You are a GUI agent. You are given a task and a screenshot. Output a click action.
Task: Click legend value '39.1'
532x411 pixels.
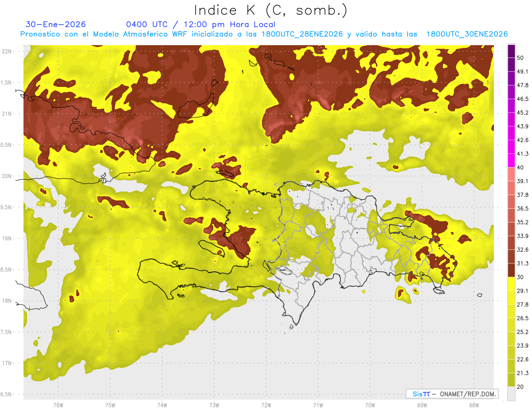click(523, 181)
